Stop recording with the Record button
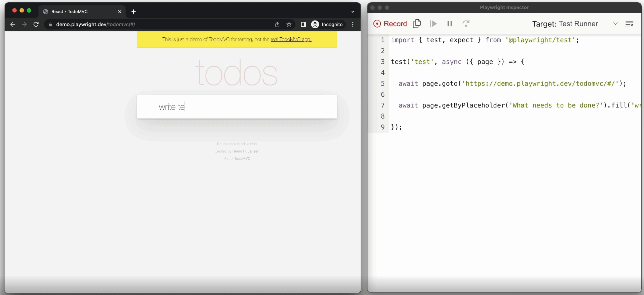 (390, 24)
